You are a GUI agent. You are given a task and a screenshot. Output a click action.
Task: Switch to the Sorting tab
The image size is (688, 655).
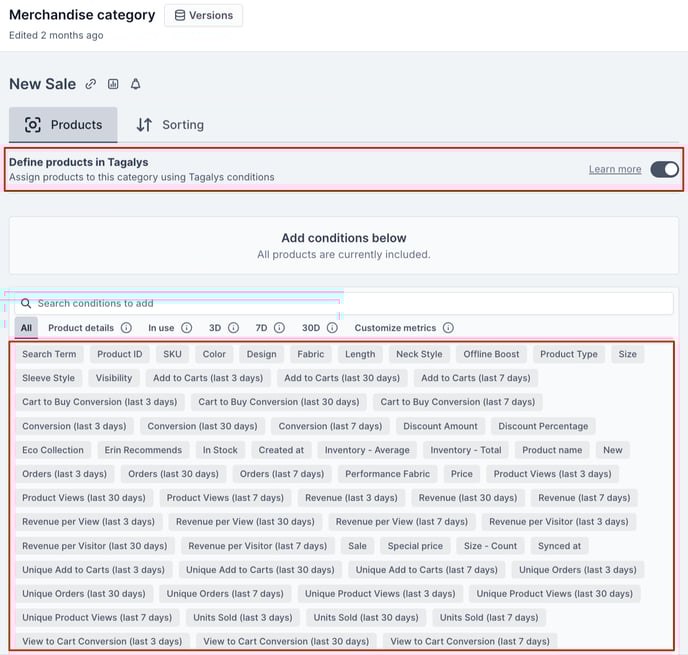[170, 125]
